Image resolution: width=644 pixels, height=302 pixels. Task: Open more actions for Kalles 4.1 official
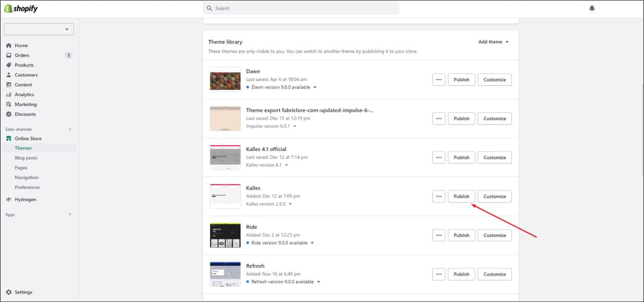[x=439, y=157]
